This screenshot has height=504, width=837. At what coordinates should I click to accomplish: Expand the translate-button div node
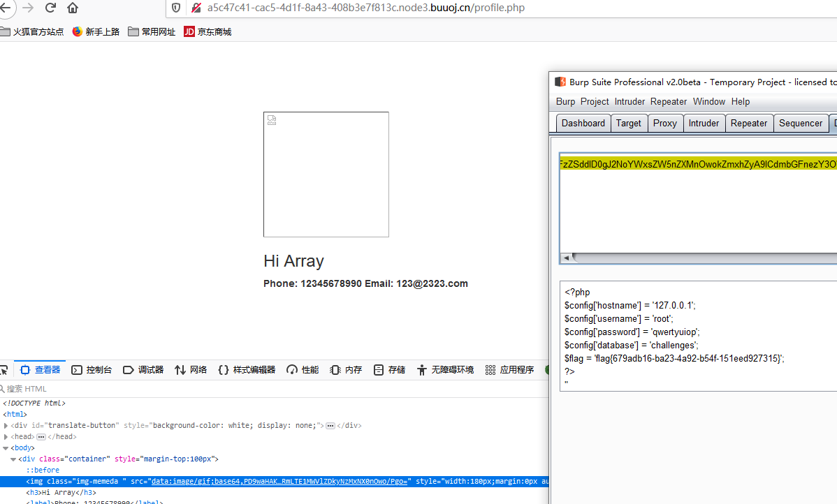point(6,426)
